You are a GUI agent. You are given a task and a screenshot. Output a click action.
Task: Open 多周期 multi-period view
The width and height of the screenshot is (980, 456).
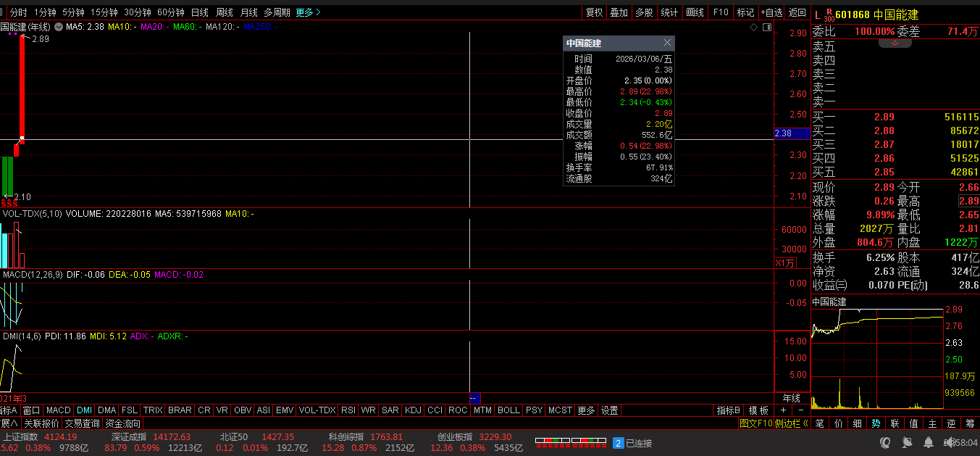coord(277,12)
